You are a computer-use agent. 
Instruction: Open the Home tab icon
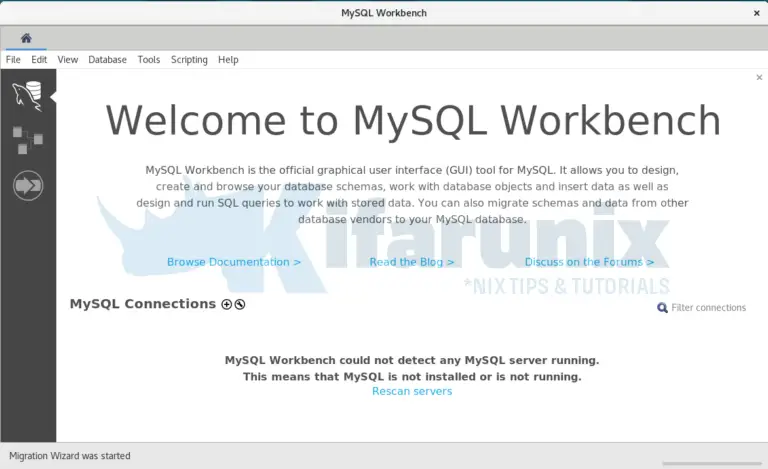coord(26,38)
